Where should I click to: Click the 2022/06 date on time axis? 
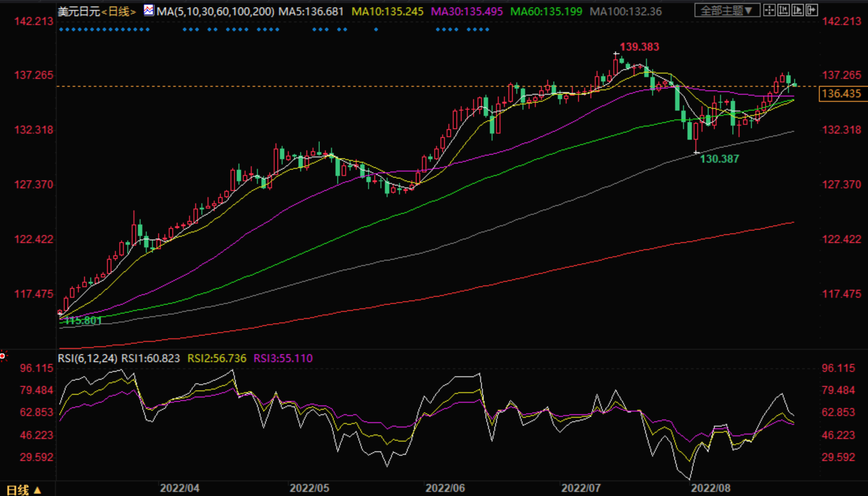coord(445,488)
